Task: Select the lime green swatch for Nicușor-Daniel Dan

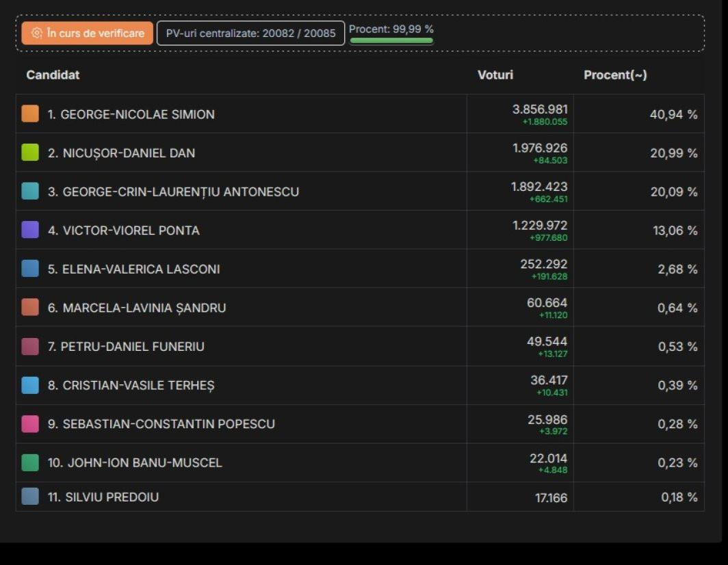Action: point(30,153)
